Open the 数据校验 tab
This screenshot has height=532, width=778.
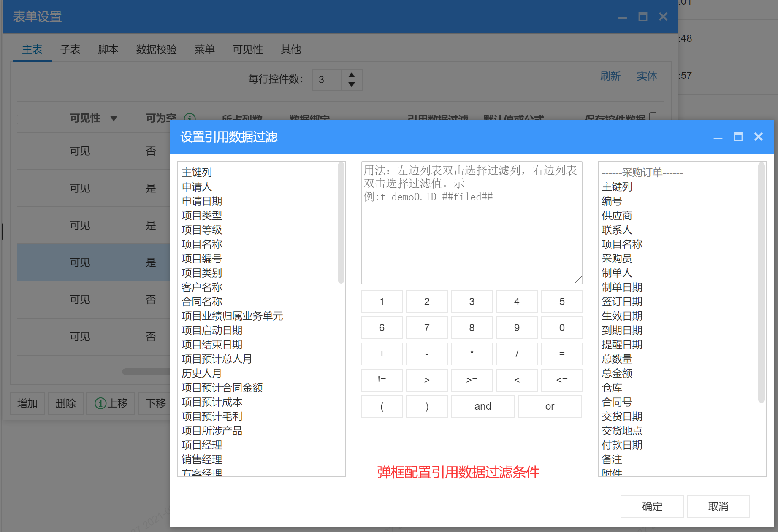click(x=156, y=49)
